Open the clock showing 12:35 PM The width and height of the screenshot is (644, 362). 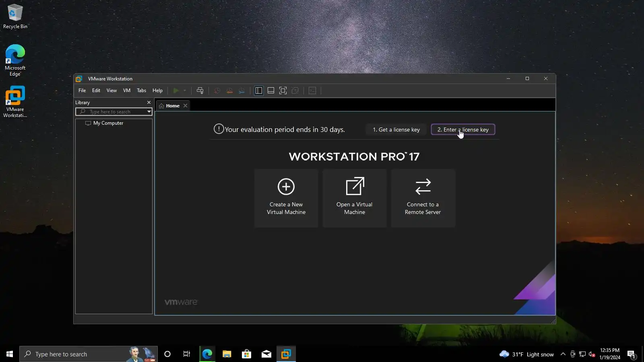pyautogui.click(x=610, y=354)
